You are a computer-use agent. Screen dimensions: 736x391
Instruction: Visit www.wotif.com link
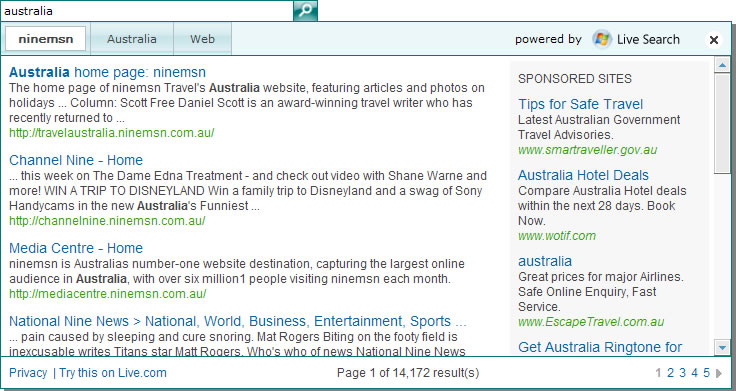coord(557,236)
